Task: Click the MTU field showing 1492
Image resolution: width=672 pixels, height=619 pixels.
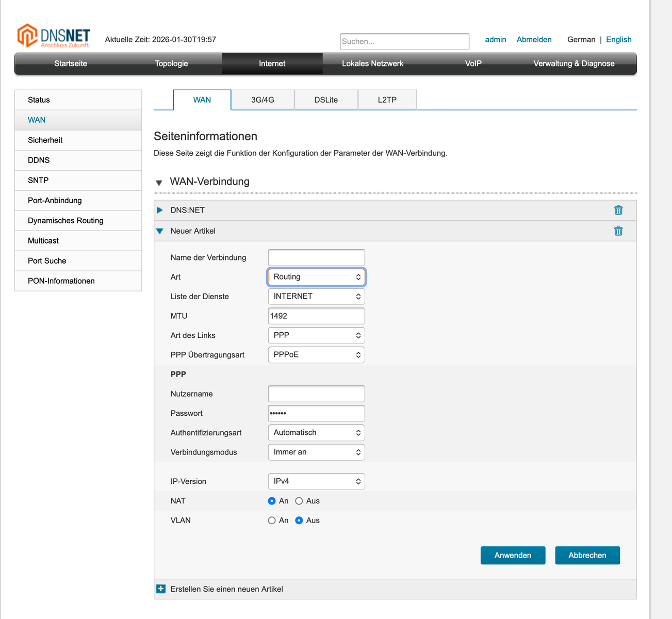Action: pyautogui.click(x=316, y=316)
